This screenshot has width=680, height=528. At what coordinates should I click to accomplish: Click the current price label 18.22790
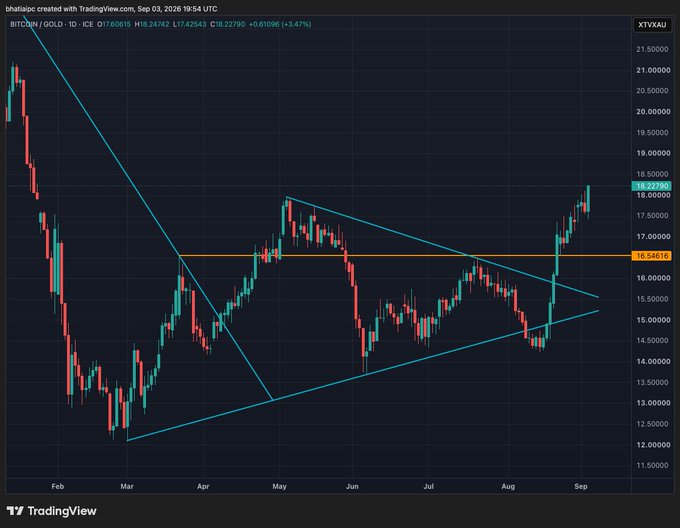click(x=652, y=186)
